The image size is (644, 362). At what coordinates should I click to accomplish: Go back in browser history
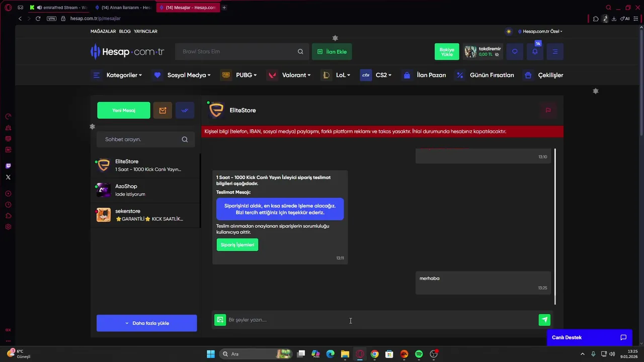[20, 19]
